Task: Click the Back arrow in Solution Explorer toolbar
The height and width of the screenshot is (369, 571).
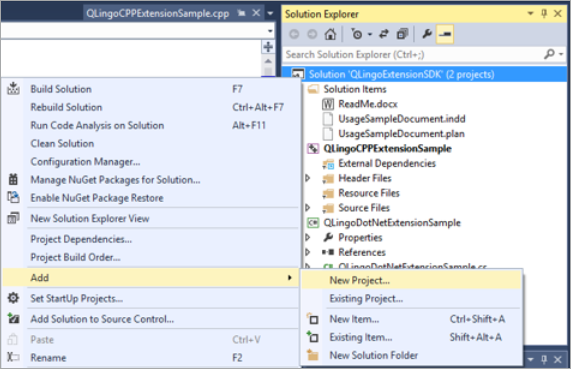Action: (x=294, y=34)
